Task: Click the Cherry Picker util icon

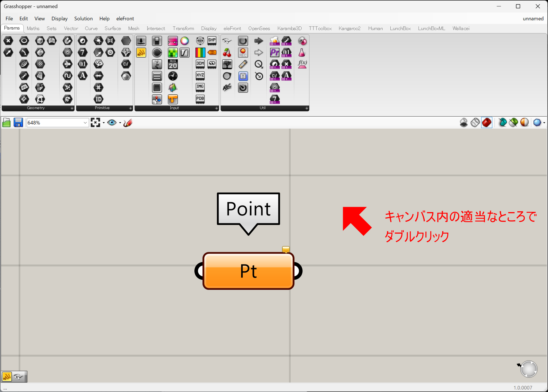Action: [227, 53]
